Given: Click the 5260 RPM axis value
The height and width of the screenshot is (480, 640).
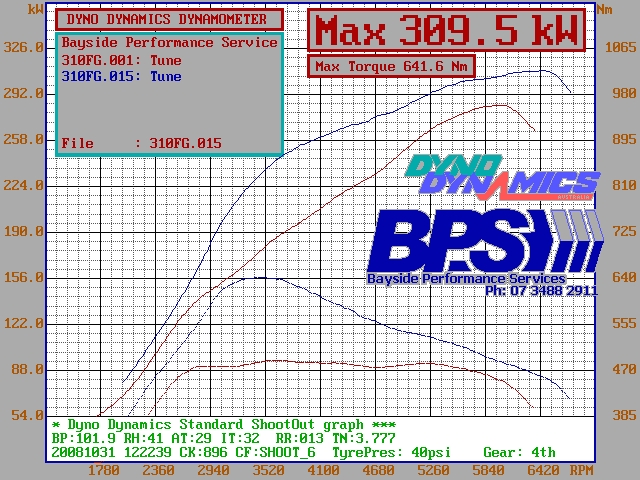Looking at the screenshot, I should (x=433, y=471).
